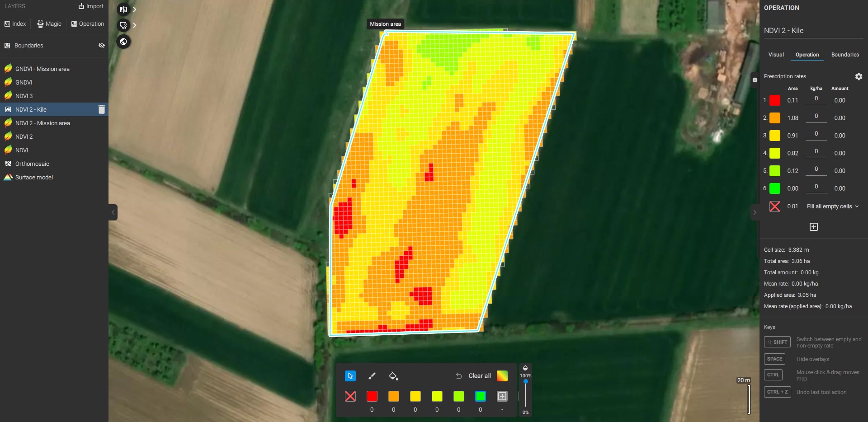Open the Fill all empty cells dropdown
Screen dimensions: 868x422
click(x=832, y=206)
